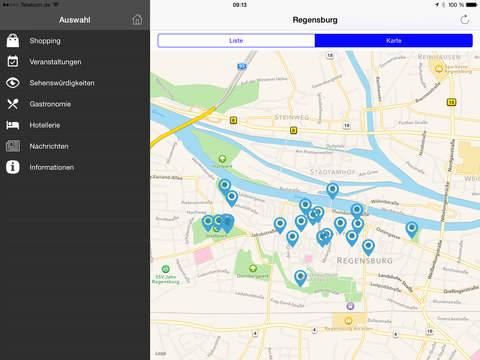Click the refresh icon next to Regensburg
This screenshot has width=480, height=360.
[465, 20]
